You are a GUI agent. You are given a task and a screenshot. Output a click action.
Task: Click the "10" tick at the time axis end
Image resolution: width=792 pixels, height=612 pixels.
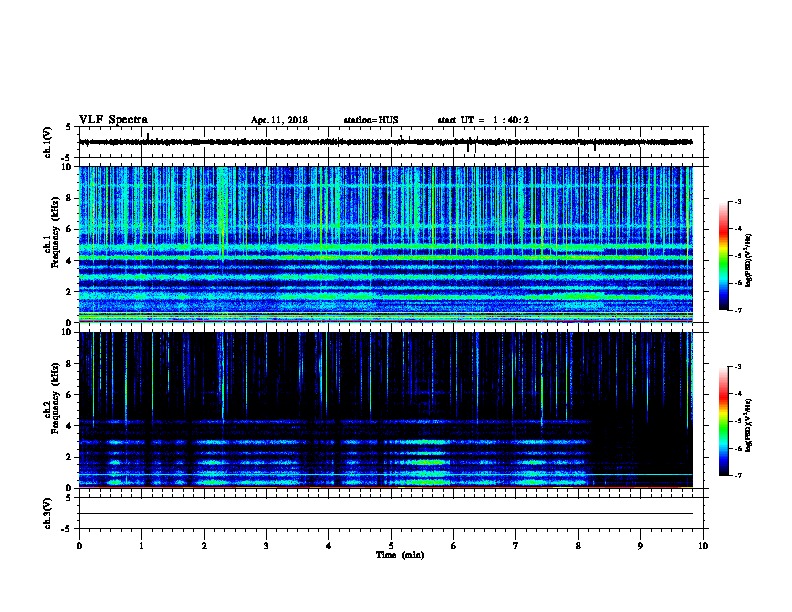pos(703,546)
